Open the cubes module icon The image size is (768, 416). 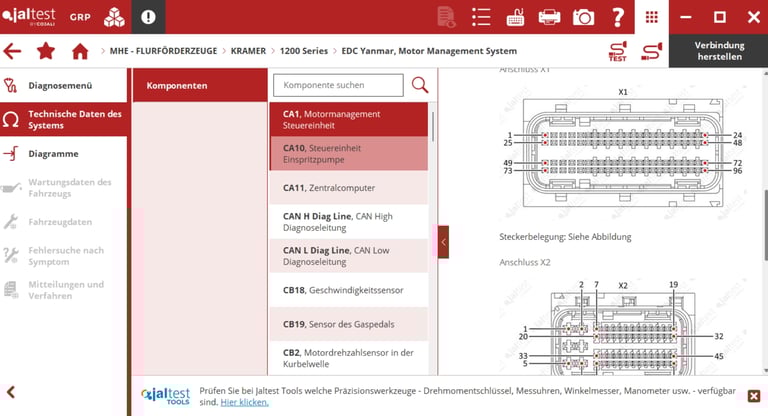pyautogui.click(x=114, y=17)
